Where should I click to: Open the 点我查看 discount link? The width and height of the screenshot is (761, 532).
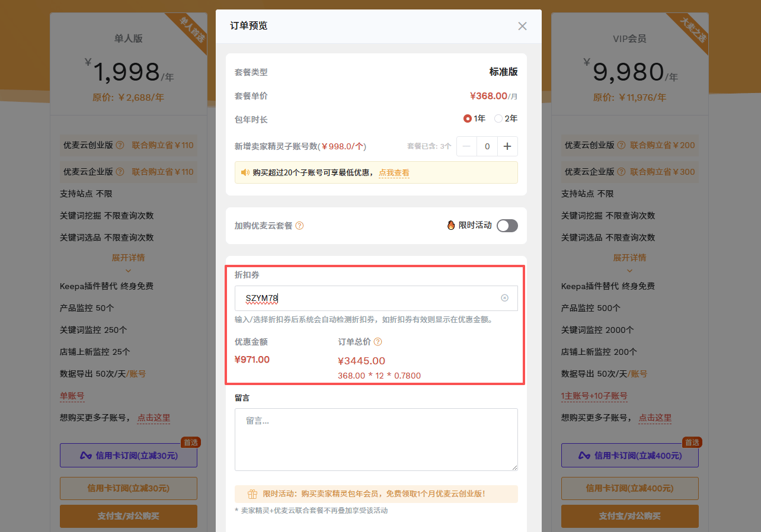394,173
